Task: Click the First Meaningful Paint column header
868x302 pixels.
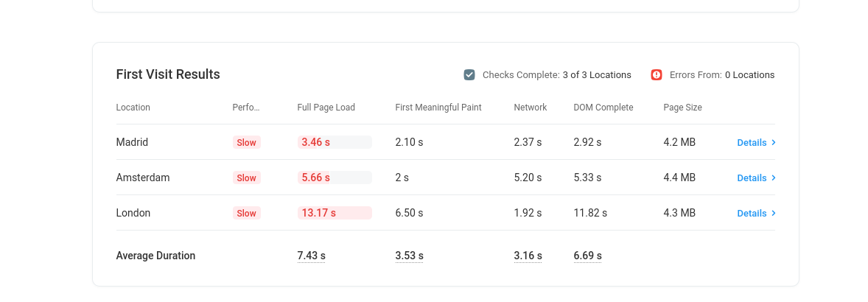Action: 438,108
